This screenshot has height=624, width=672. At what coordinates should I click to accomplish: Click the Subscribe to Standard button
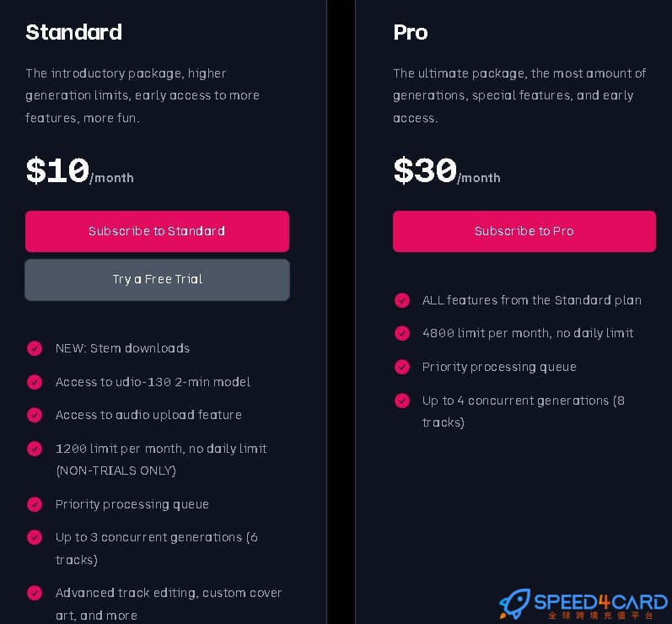pos(157,231)
